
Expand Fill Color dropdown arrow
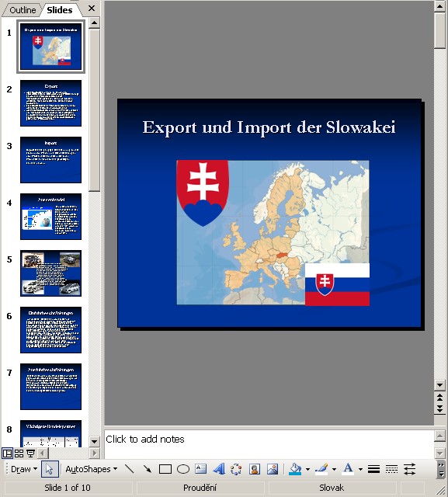click(307, 469)
